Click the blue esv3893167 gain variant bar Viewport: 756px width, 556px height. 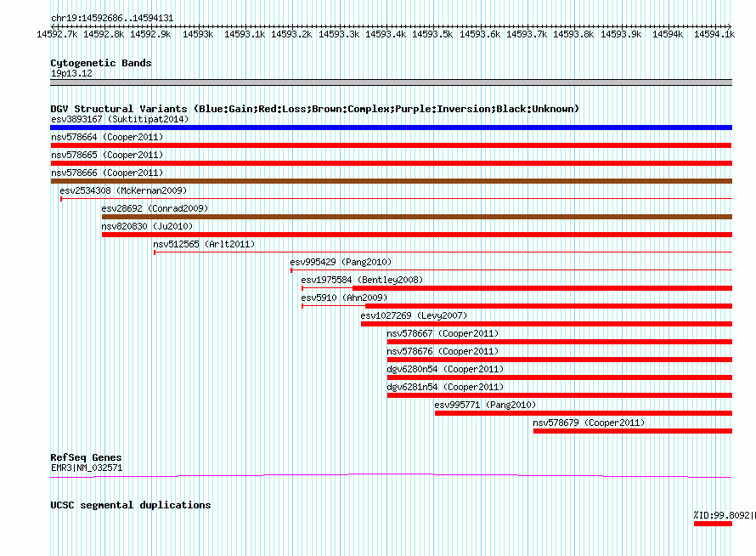391,128
